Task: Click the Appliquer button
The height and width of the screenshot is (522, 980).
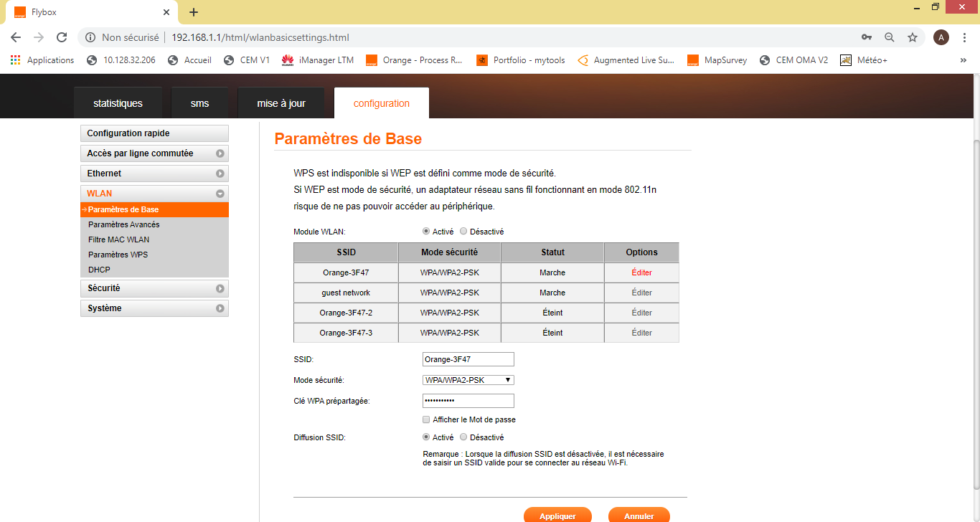Action: pos(558,515)
